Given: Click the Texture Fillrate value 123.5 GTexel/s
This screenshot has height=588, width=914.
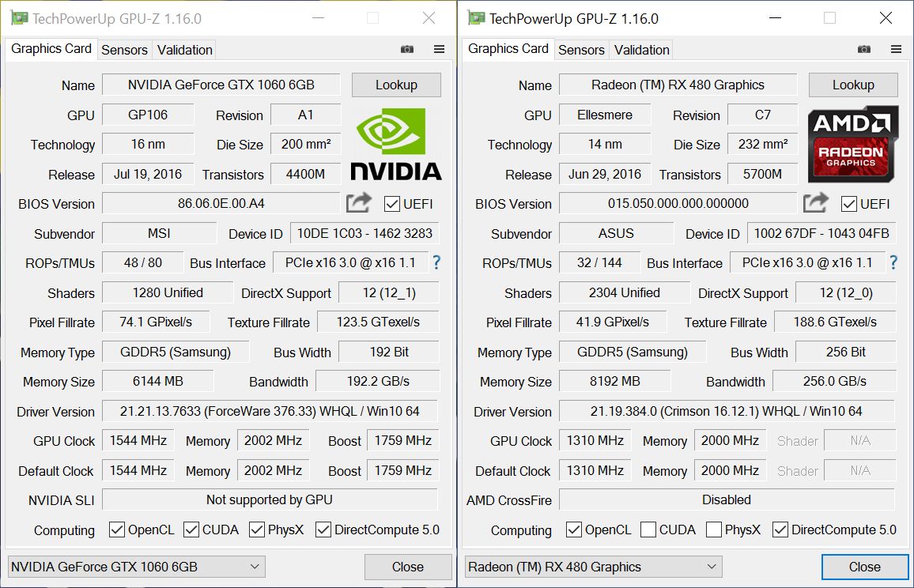Looking at the screenshot, I should [x=378, y=322].
